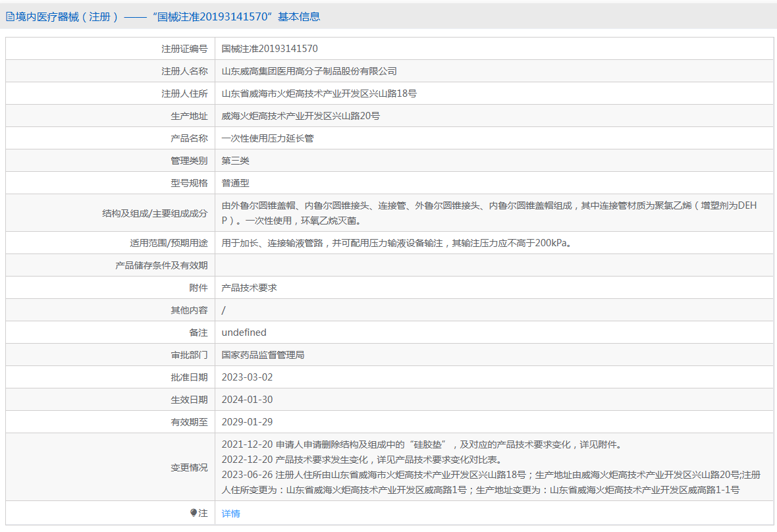Click the 批准日期 label
The height and width of the screenshot is (532, 777).
189,377
